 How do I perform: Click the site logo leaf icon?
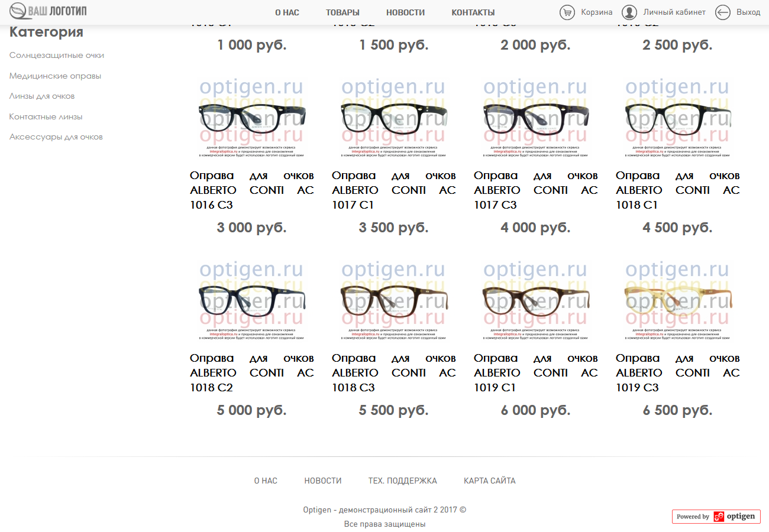tap(18, 11)
